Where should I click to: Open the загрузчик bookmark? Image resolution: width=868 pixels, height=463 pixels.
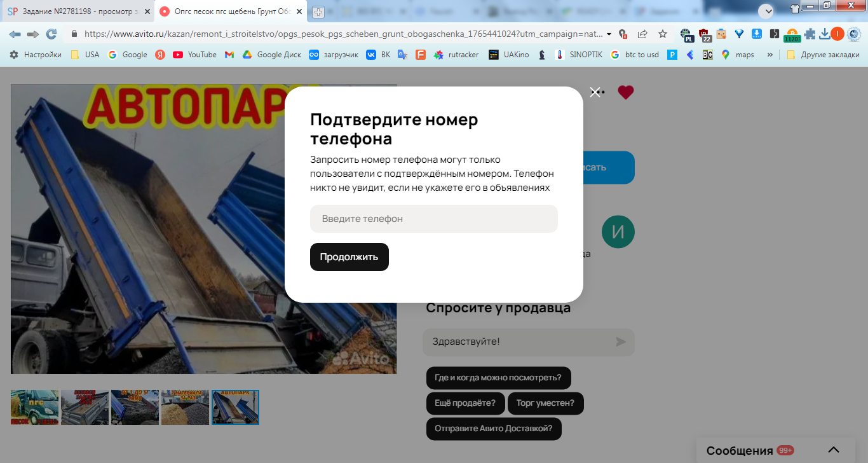point(333,55)
